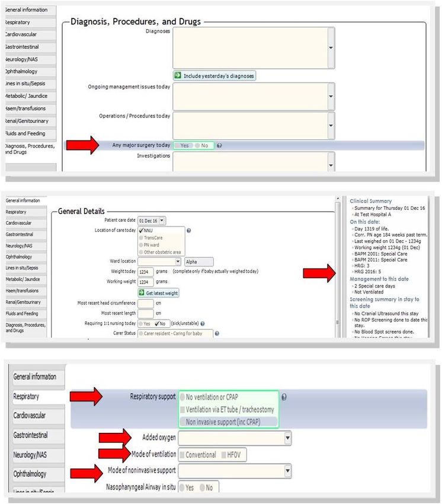Select Yes for Nasopharyngeal Airway in situ
442x504 pixels.
(x=187, y=487)
